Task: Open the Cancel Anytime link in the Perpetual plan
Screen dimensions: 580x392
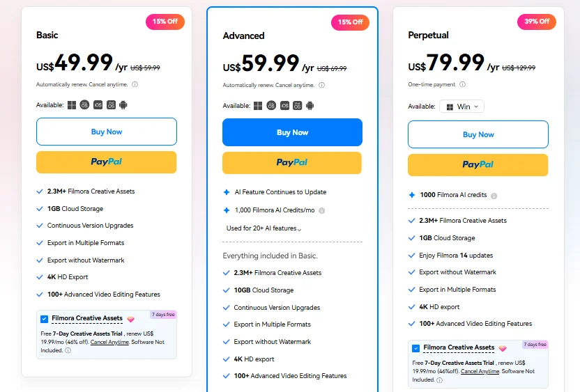Action: (480, 371)
